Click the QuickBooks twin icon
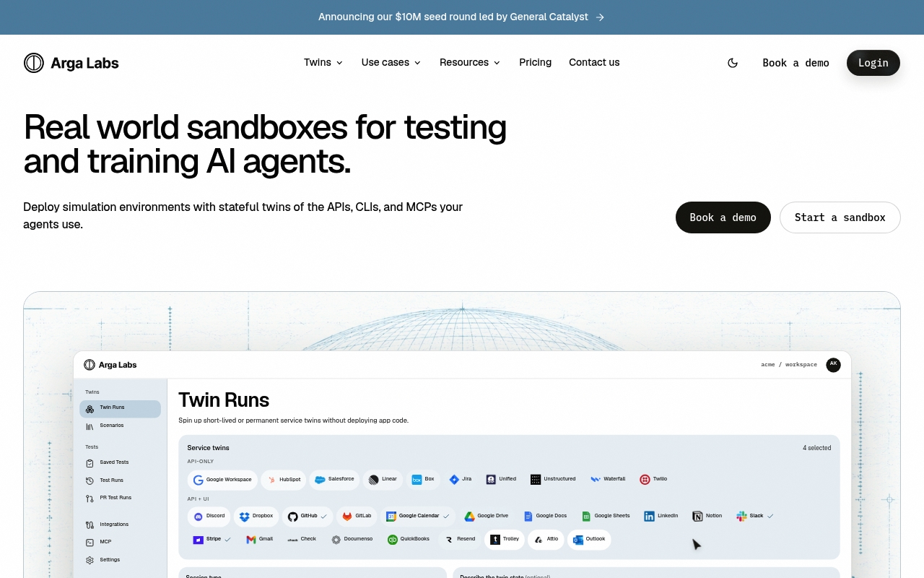 [393, 540]
